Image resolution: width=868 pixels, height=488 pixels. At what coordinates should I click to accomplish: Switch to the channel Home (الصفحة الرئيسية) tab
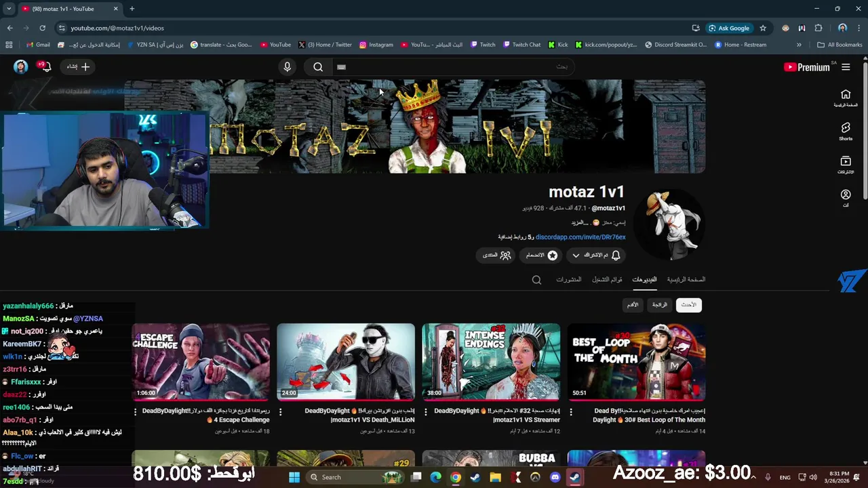[686, 279]
